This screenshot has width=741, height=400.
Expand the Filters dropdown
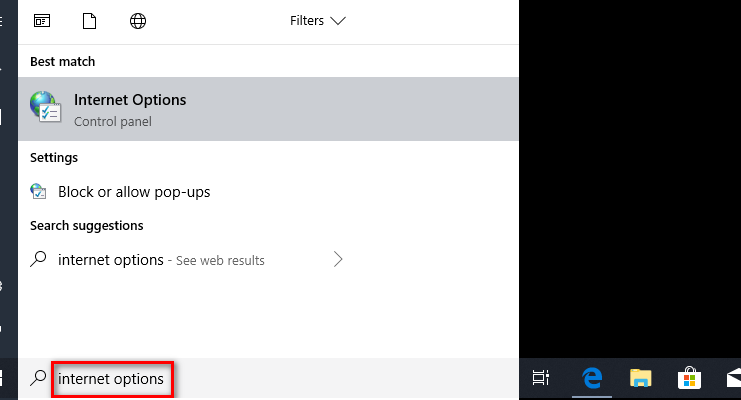318,21
